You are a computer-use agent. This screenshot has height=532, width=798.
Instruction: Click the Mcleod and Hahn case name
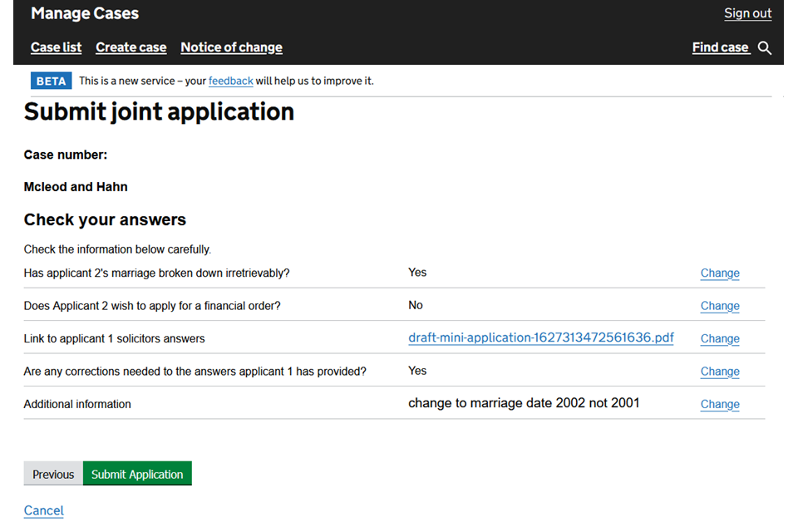click(x=76, y=187)
